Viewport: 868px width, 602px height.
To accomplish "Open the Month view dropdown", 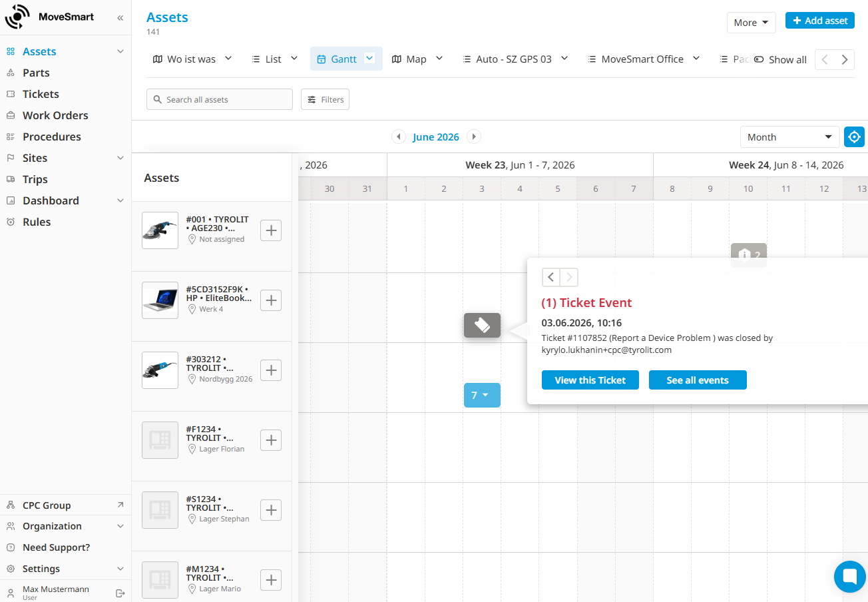I will [x=790, y=137].
